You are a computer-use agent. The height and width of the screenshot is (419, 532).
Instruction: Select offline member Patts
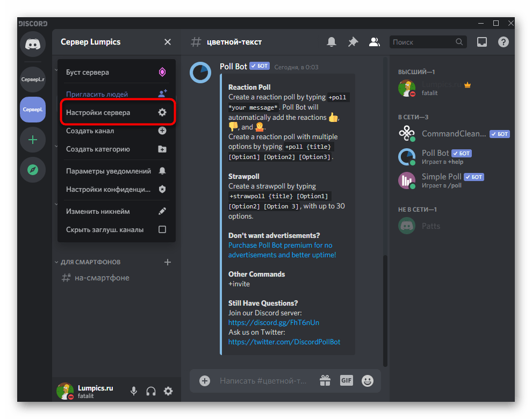coord(454,226)
